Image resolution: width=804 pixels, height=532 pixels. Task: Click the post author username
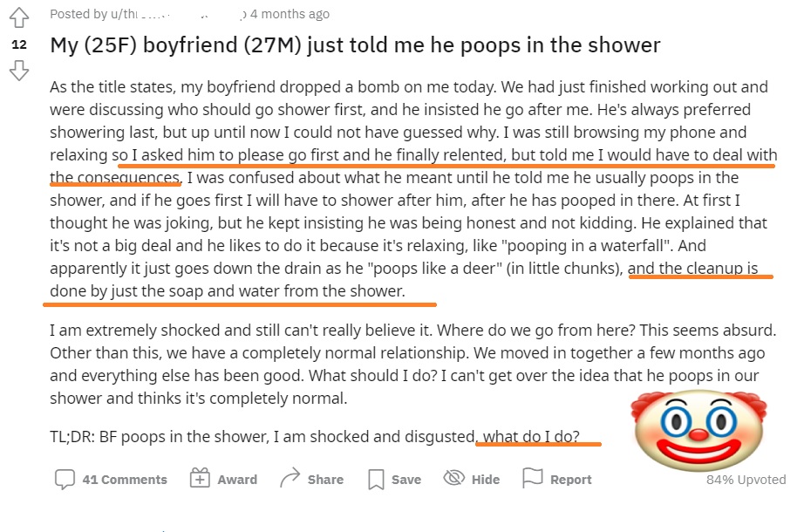point(179,14)
